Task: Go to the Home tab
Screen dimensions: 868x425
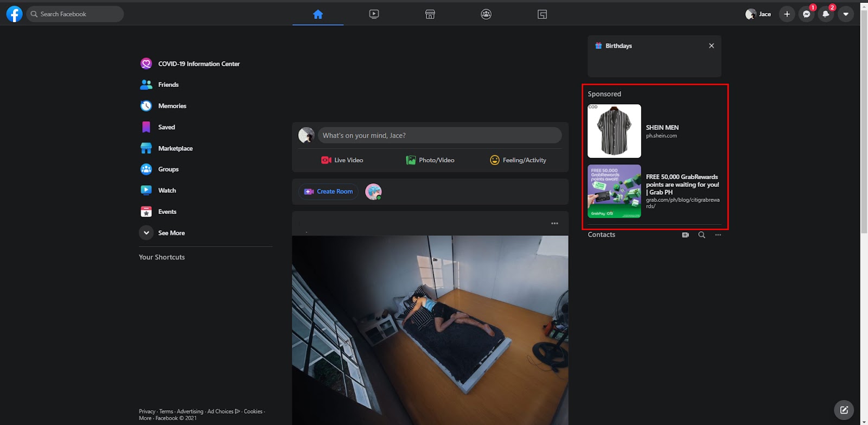Action: (318, 14)
